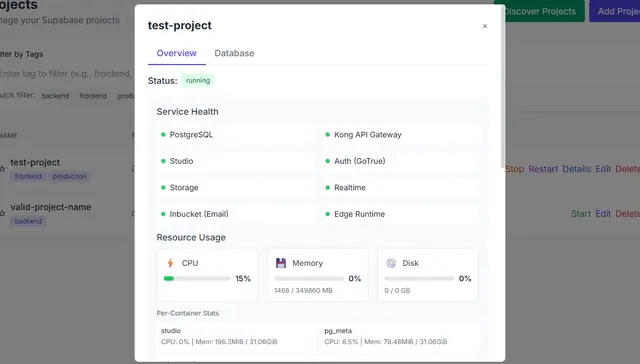
Task: Close the test-project details dialog
Action: [484, 26]
